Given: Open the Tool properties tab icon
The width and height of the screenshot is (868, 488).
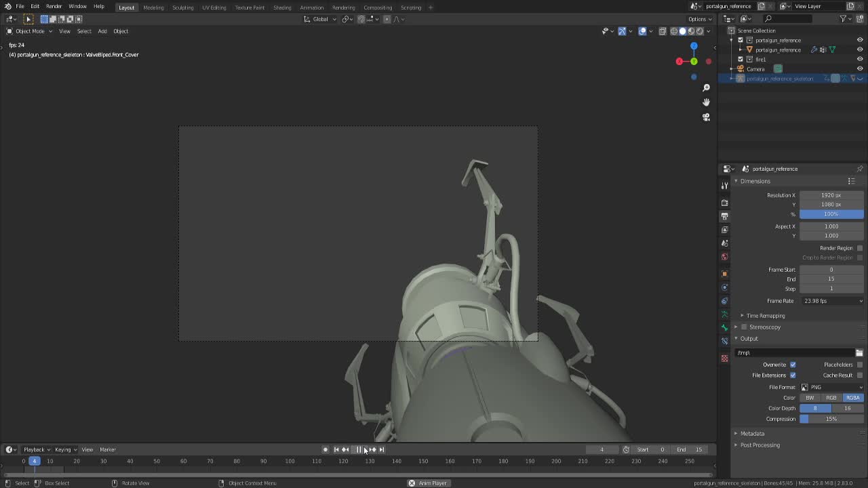Looking at the screenshot, I should point(724,186).
